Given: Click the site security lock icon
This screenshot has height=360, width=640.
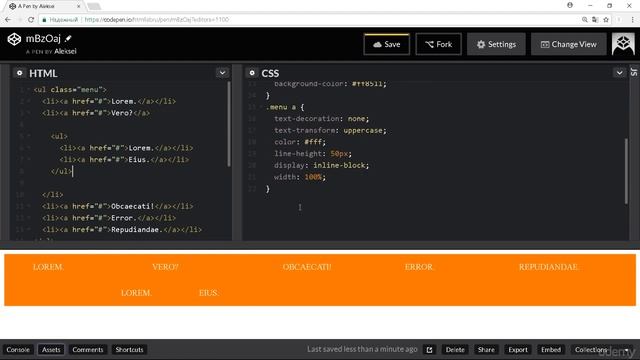Looking at the screenshot, I should point(44,20).
